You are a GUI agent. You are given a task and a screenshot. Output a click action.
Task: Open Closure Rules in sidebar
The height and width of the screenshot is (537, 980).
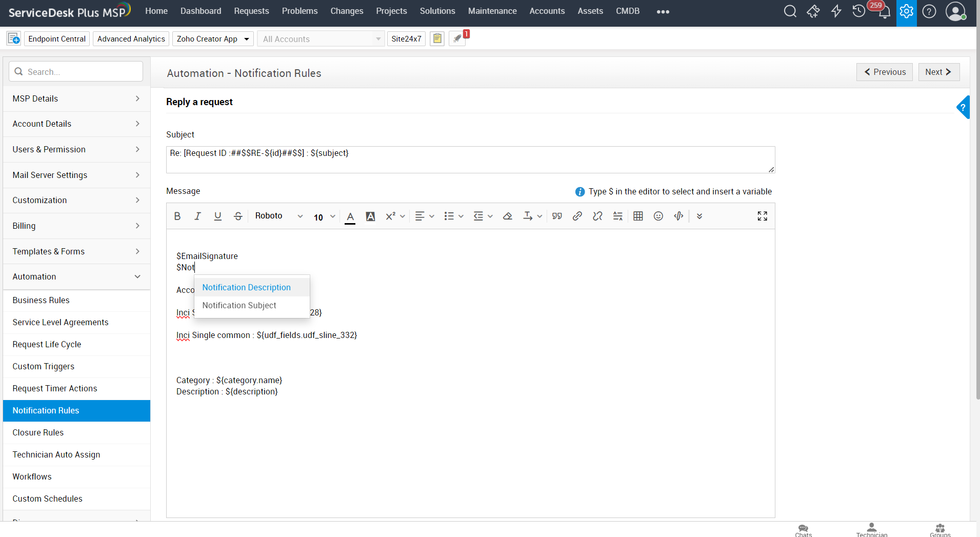pyautogui.click(x=76, y=432)
